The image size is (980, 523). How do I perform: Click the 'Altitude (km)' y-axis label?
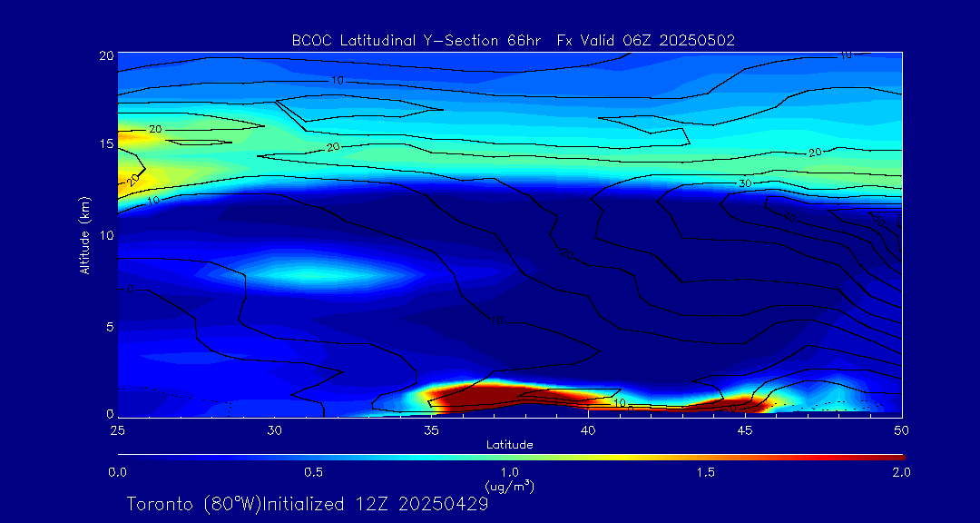click(83, 235)
